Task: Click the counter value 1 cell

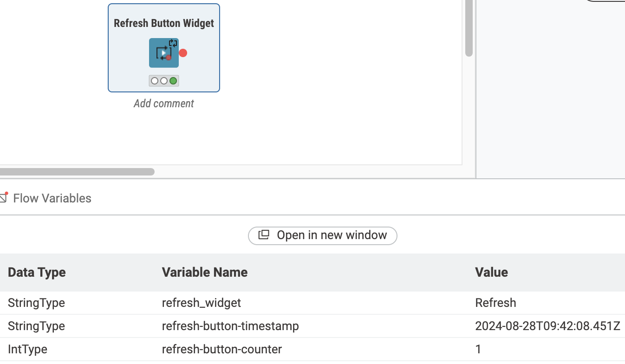Action: pyautogui.click(x=478, y=349)
